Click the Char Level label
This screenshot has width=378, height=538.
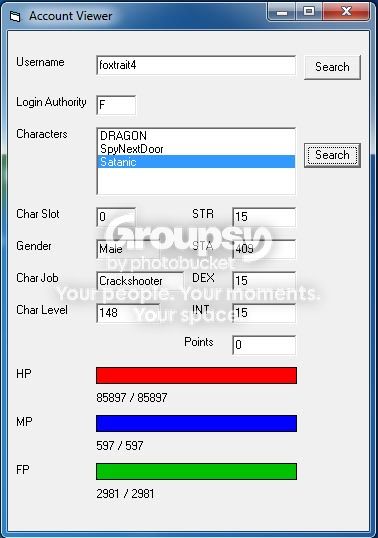(42, 310)
